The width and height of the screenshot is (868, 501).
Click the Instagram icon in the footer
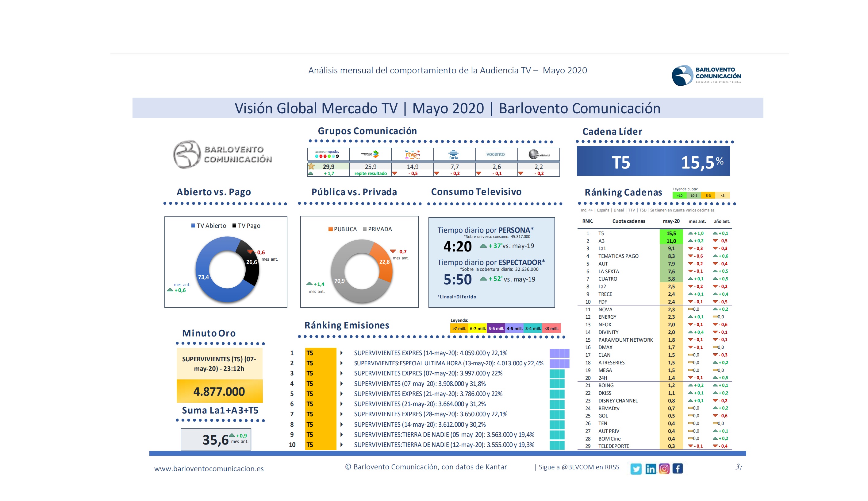664,469
